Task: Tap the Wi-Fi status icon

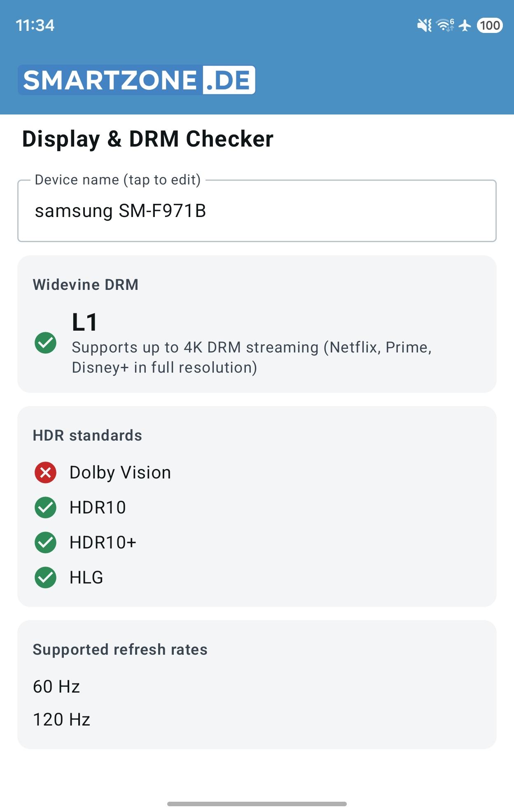Action: click(445, 25)
